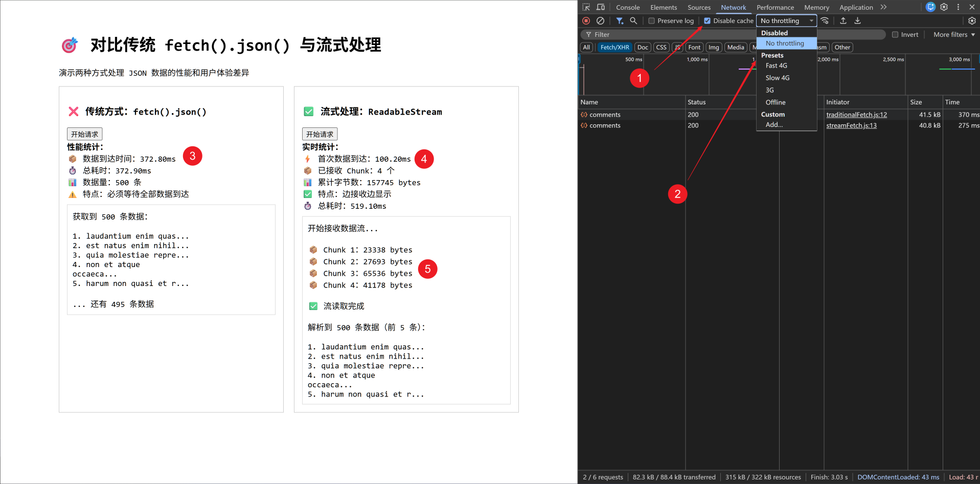Click Chunk 3: 65536 bytes line

(361, 274)
